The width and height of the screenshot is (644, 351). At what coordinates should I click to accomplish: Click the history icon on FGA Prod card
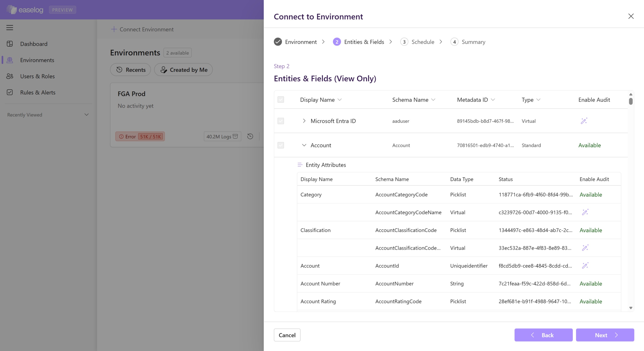(250, 136)
